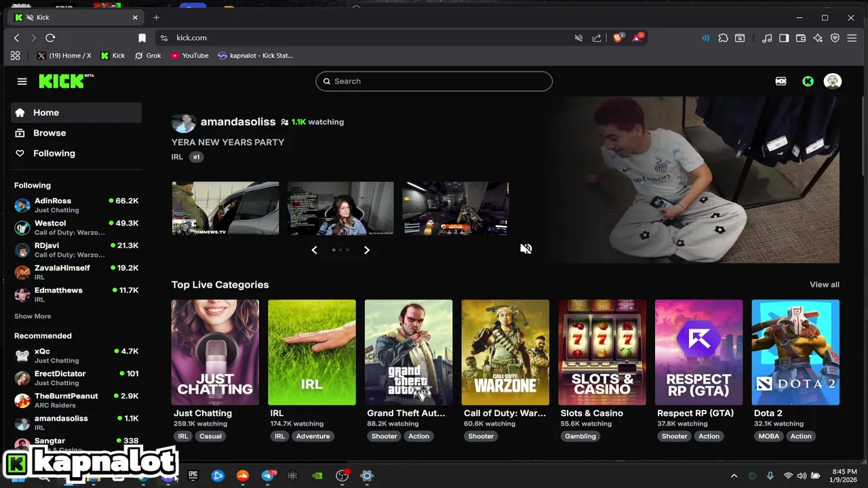Image resolution: width=868 pixels, height=488 pixels.
Task: Bookmark this page with bookmark icon
Action: point(142,38)
